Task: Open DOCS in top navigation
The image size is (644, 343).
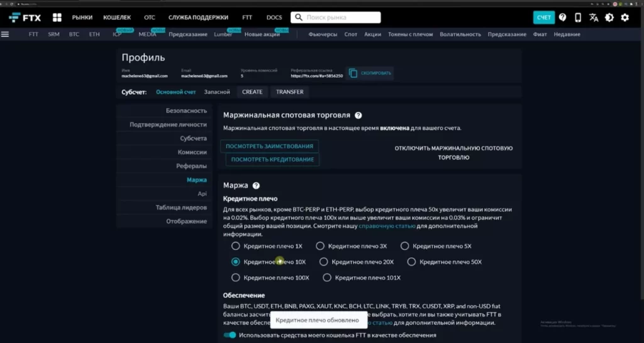Action: click(x=274, y=18)
